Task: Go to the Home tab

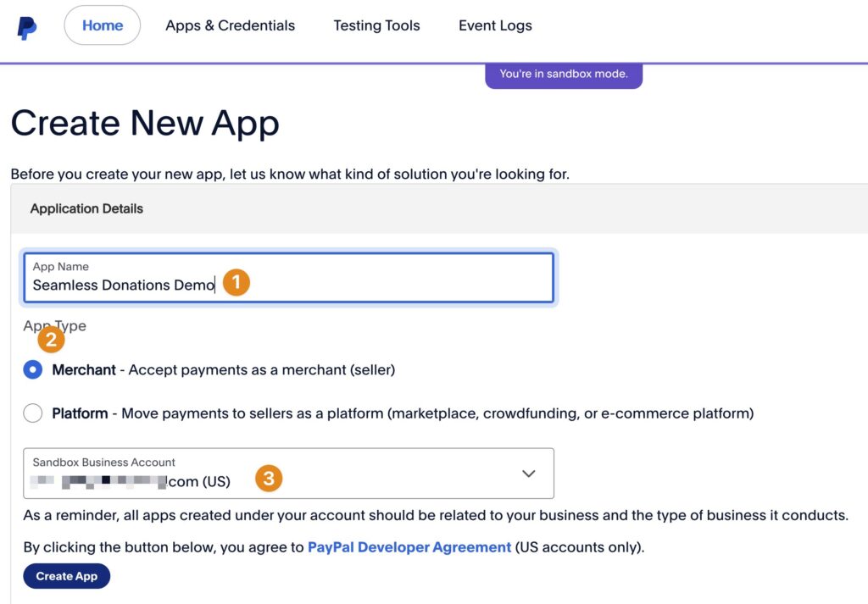Action: coord(103,25)
